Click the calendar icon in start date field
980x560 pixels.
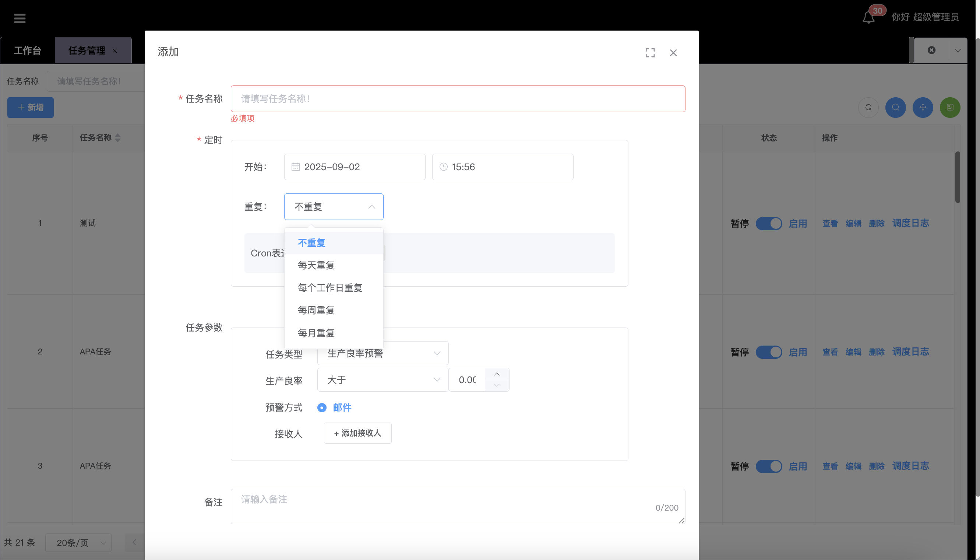point(295,167)
